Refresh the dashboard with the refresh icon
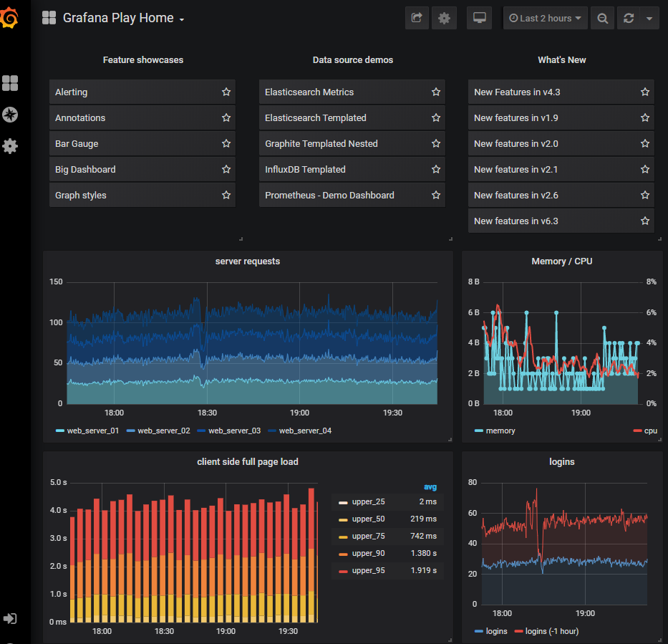This screenshot has height=644, width=668. pyautogui.click(x=629, y=18)
